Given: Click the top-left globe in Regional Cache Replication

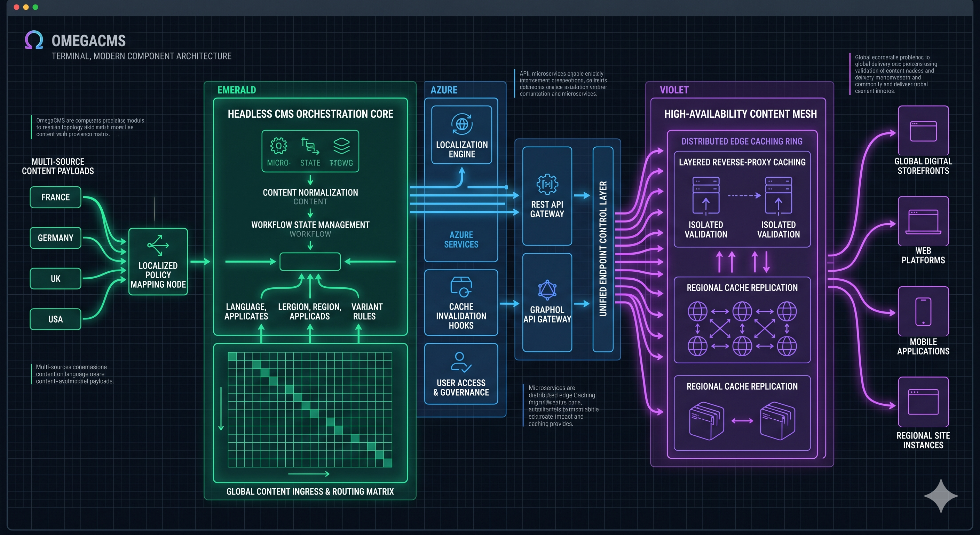Looking at the screenshot, I should [697, 311].
